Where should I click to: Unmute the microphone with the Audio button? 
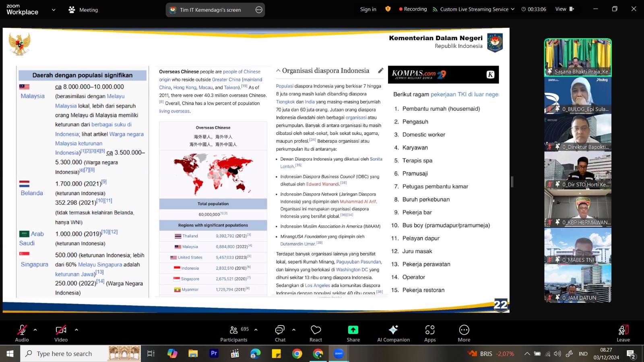(22, 333)
